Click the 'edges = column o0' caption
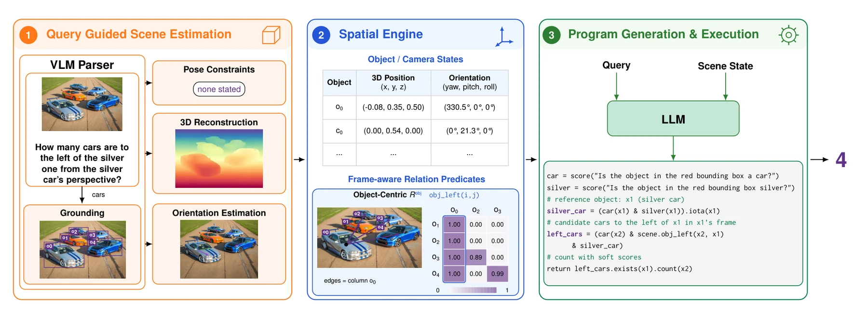 click(x=350, y=281)
